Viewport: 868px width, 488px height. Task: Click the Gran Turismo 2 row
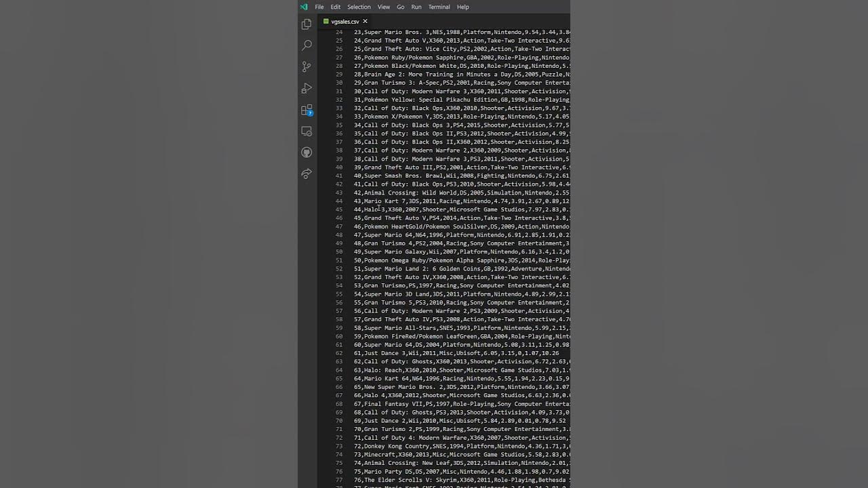tap(462, 429)
